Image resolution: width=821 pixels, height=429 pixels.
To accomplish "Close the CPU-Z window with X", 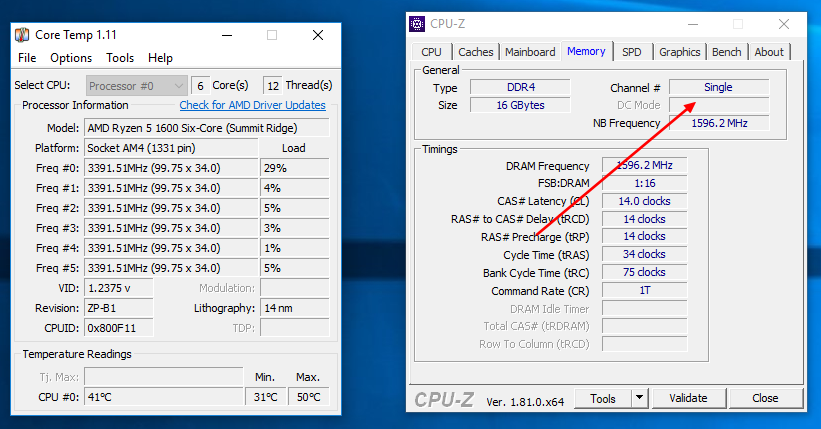I will coord(784,24).
